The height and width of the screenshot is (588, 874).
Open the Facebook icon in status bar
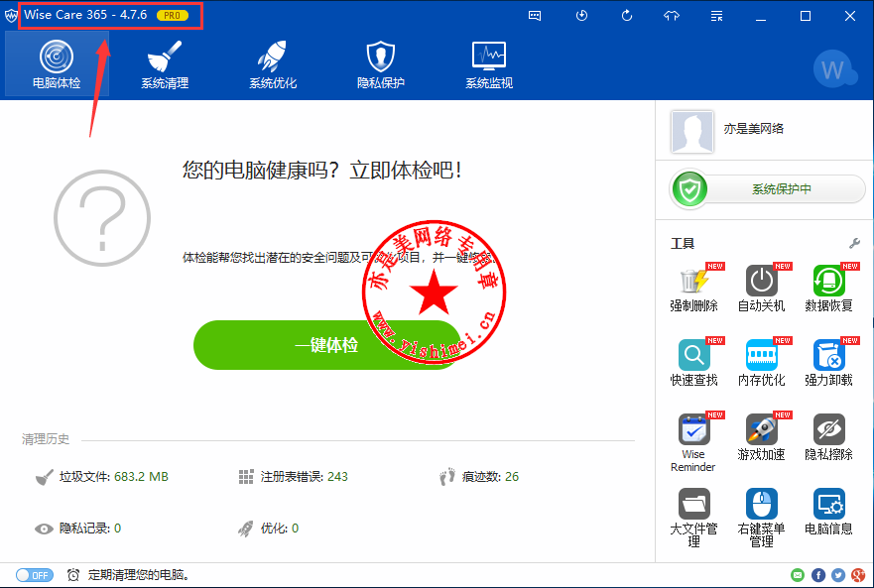click(818, 575)
